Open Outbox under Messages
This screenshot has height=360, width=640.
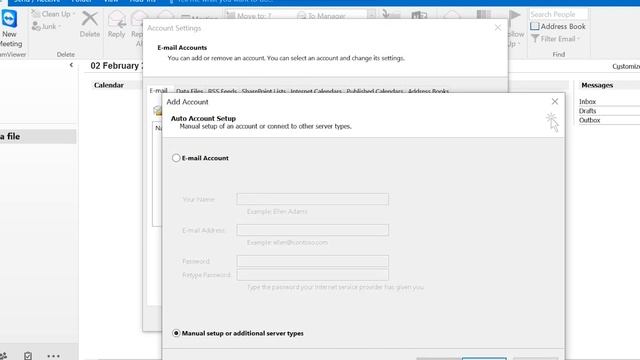589,120
